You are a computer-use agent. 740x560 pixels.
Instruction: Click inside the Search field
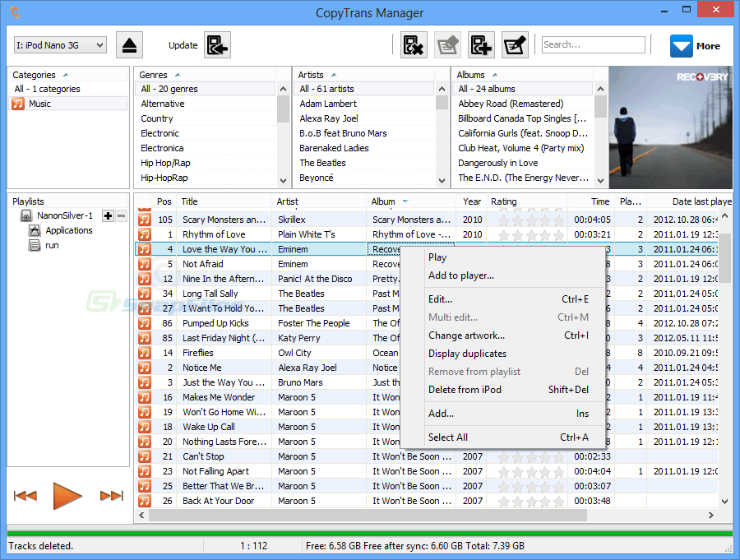pyautogui.click(x=594, y=44)
